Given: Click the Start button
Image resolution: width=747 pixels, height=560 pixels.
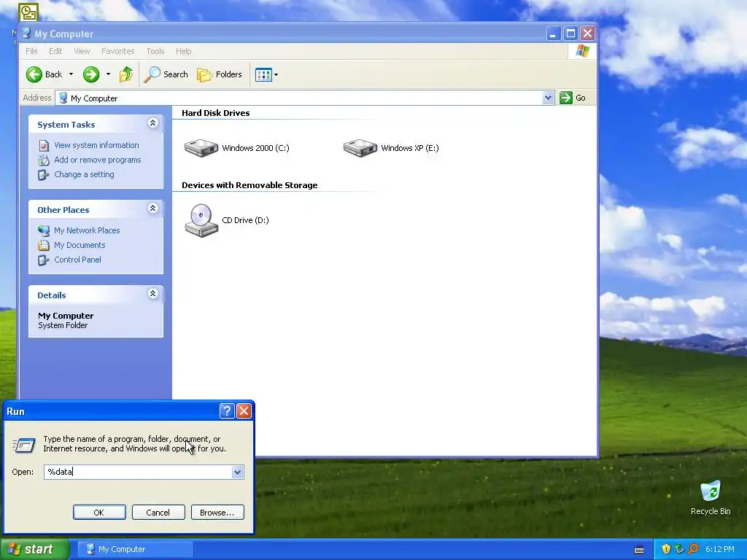Looking at the screenshot, I should (x=34, y=549).
